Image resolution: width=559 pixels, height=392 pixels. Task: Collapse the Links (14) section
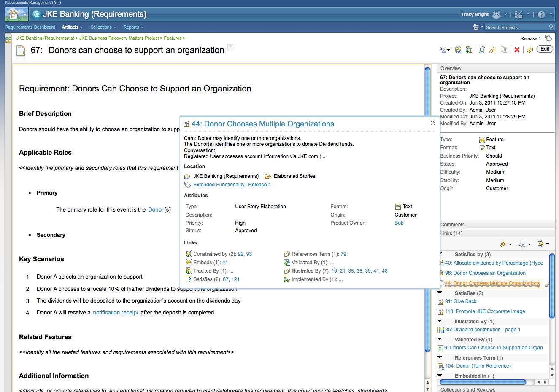coord(496,234)
